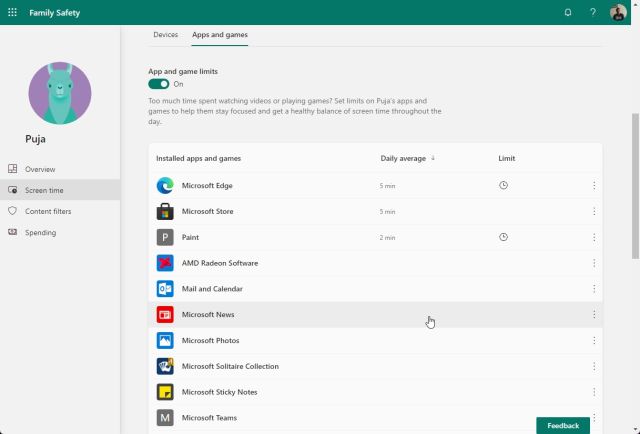Click the AMD Radeon Software name

220,263
